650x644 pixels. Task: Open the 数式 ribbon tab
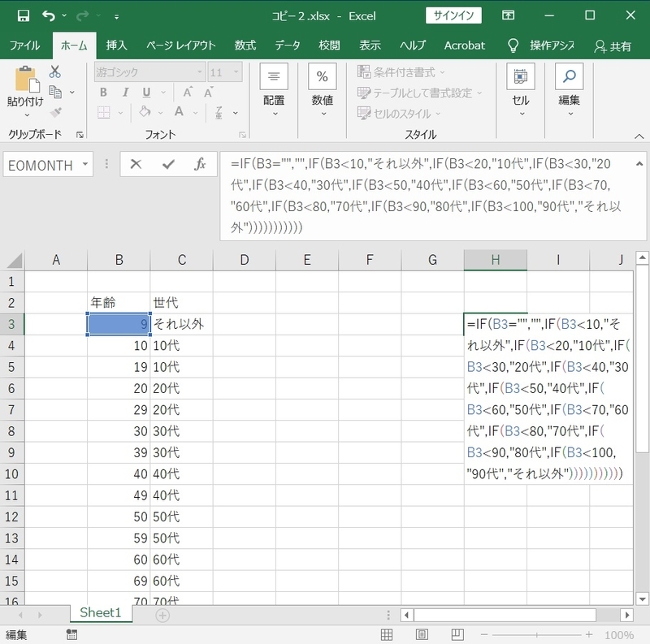coord(245,45)
